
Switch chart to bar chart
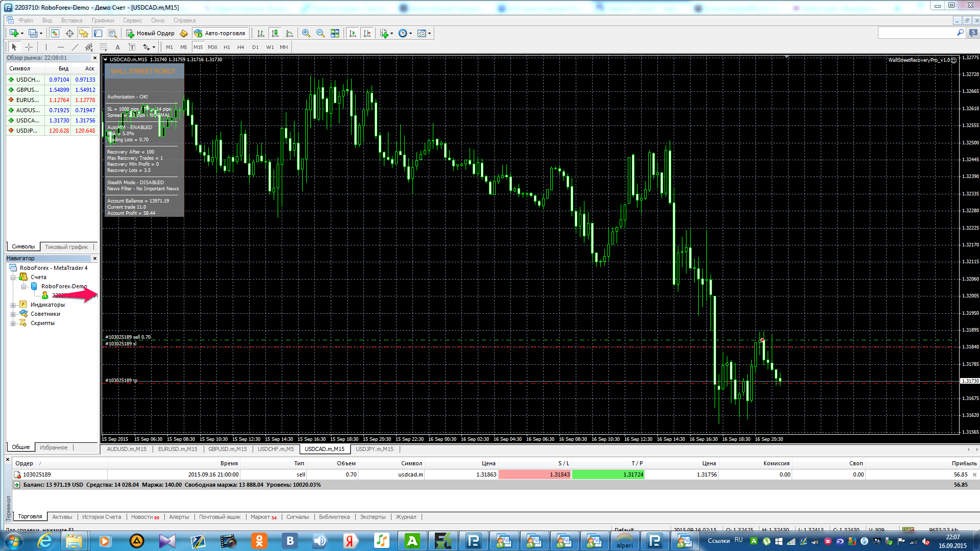point(261,33)
